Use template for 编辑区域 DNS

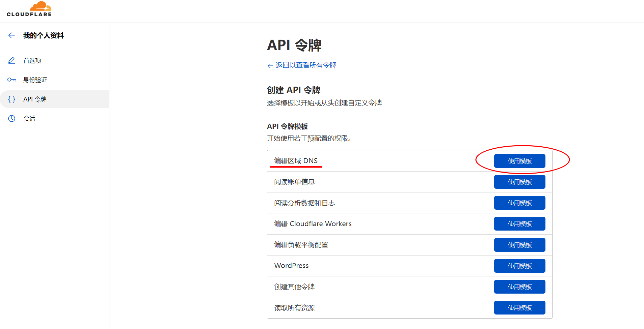519,161
